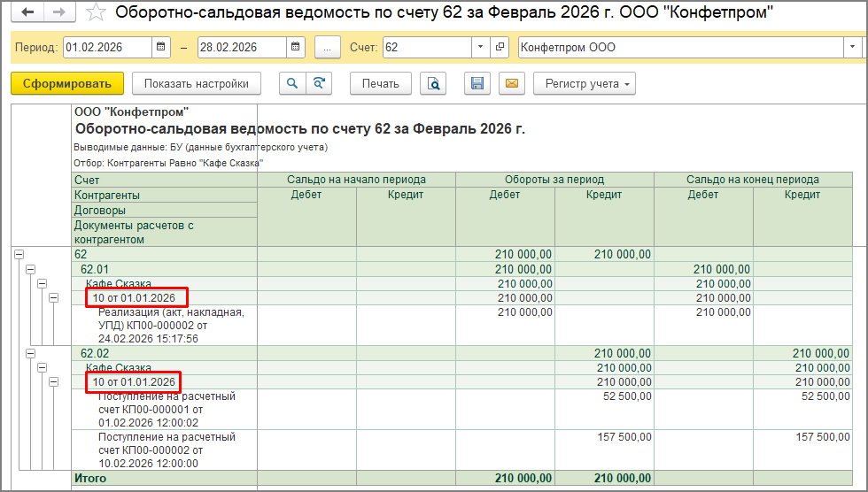
Task: Open the account 62 dropdown list
Action: coord(480,47)
